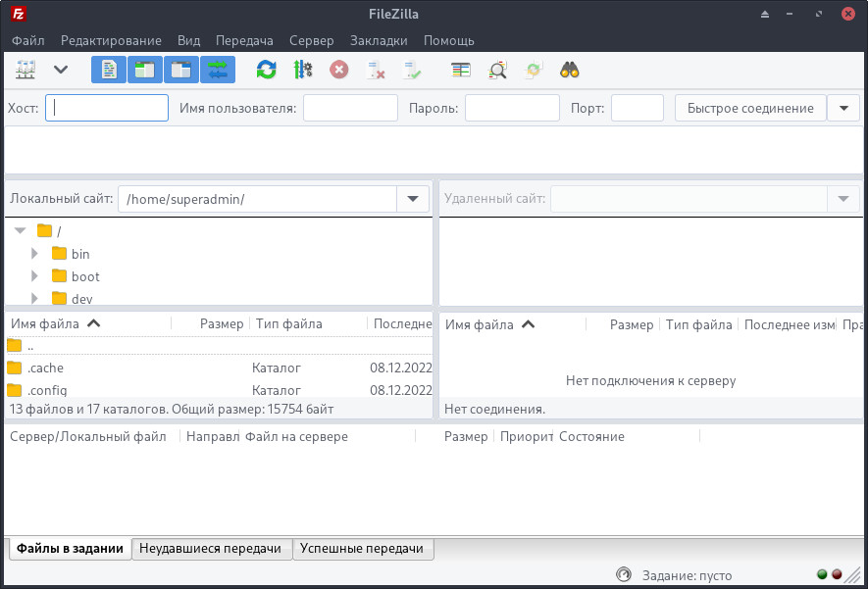Toggle directory comparison
This screenshot has width=868, height=589.
click(x=497, y=71)
